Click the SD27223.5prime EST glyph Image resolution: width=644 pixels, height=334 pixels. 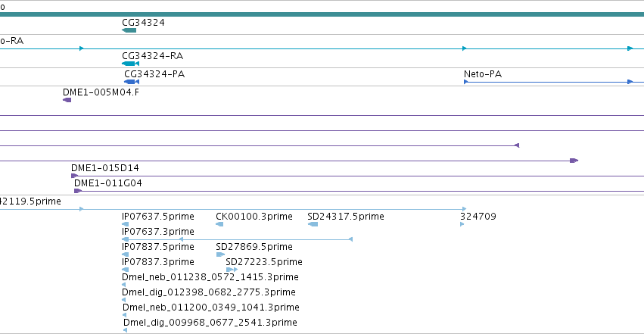232,270
